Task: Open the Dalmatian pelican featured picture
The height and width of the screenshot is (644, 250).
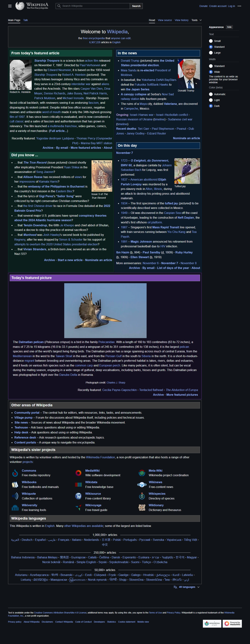Action: pyautogui.click(x=105, y=310)
